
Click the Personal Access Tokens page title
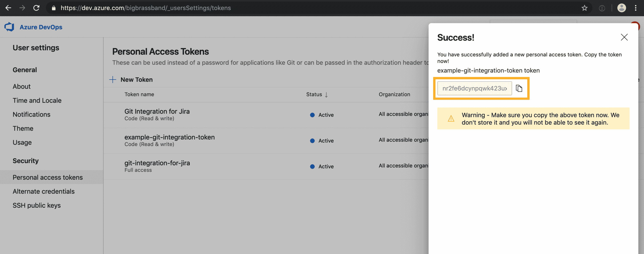[x=160, y=51]
